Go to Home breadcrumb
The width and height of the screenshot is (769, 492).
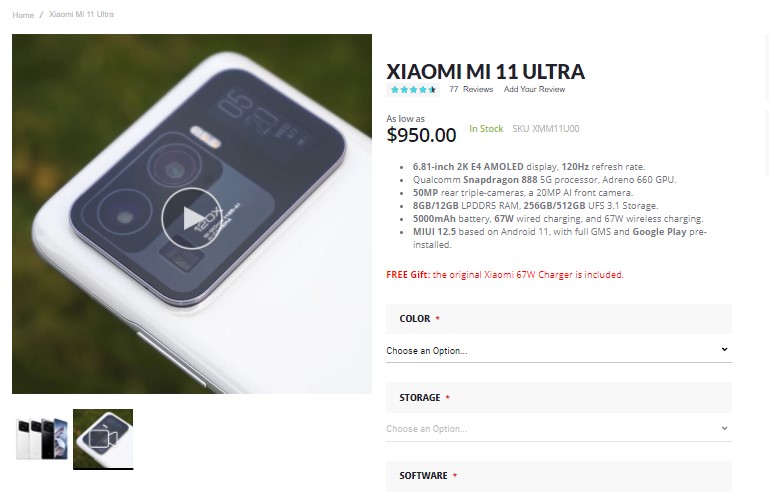pos(23,15)
